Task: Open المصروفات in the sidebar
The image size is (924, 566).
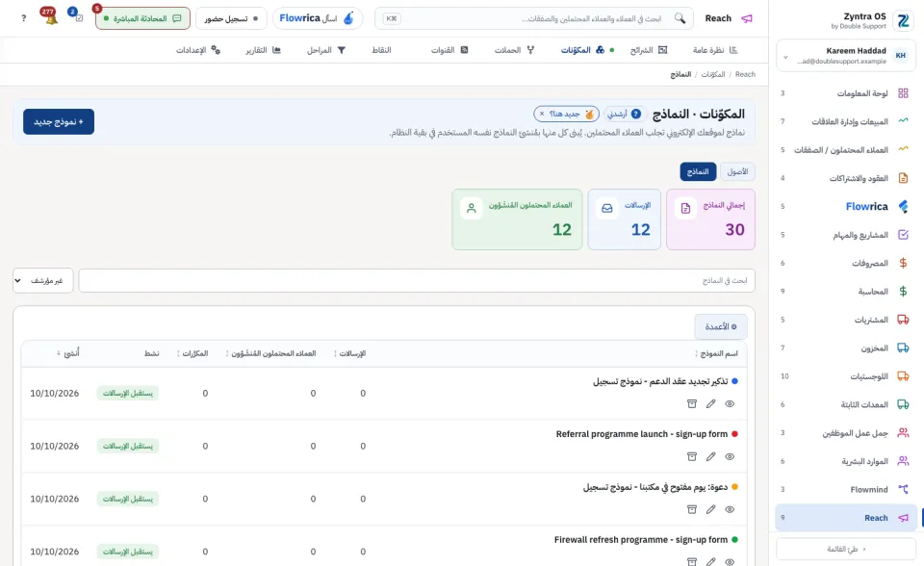Action: (x=845, y=263)
